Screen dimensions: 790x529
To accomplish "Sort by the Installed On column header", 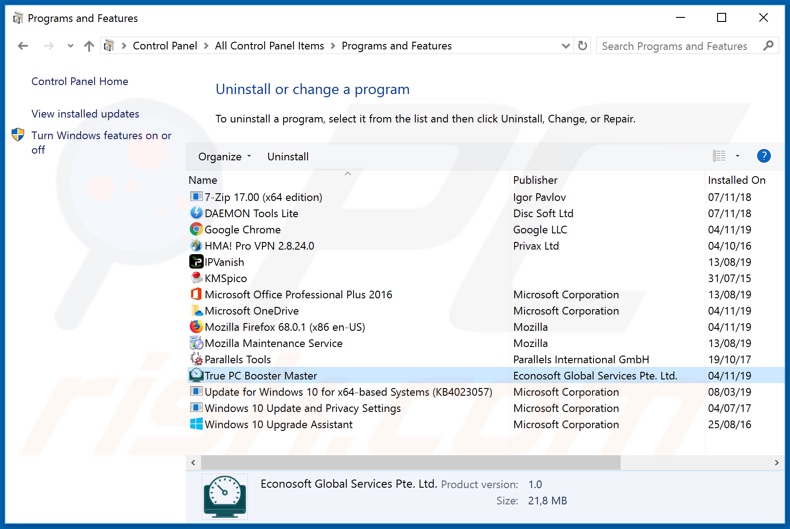I will pos(736,180).
